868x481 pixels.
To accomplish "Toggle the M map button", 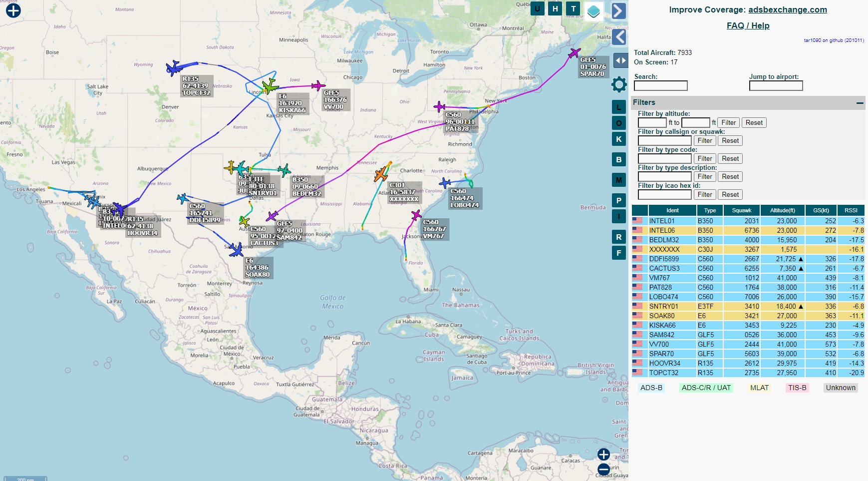I will (619, 180).
